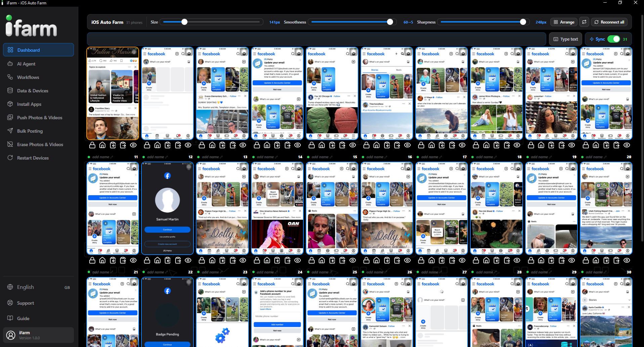The height and width of the screenshot is (347, 644).
Task: Select Bulk Posting
Action: click(38, 131)
